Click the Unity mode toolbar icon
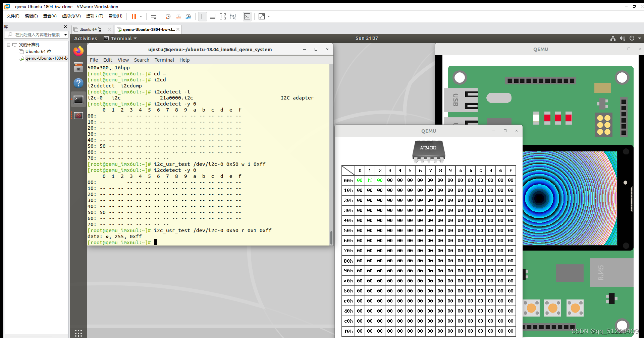The width and height of the screenshot is (644, 338). [233, 16]
